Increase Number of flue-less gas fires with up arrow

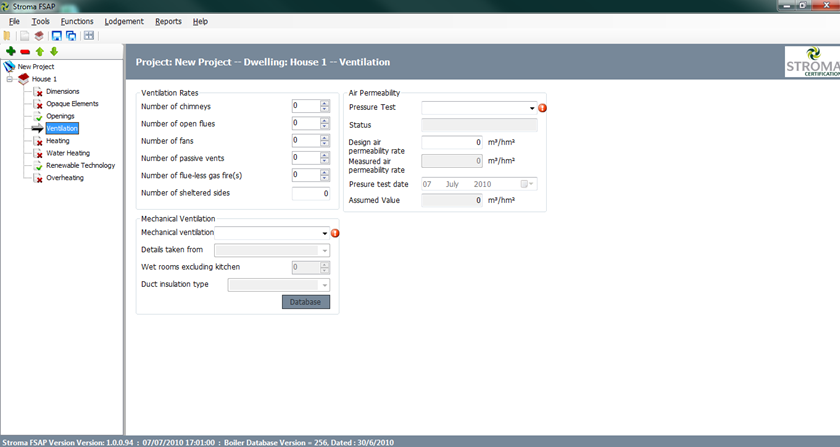(325, 172)
